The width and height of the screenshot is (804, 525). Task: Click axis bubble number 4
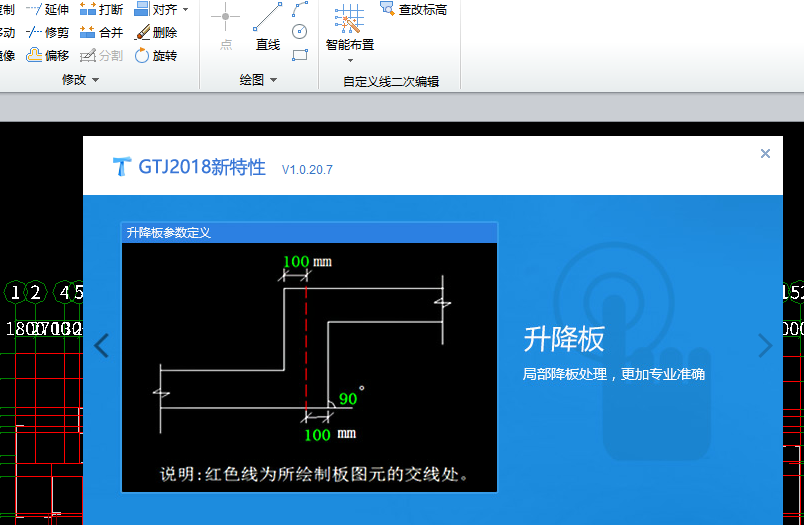64,292
